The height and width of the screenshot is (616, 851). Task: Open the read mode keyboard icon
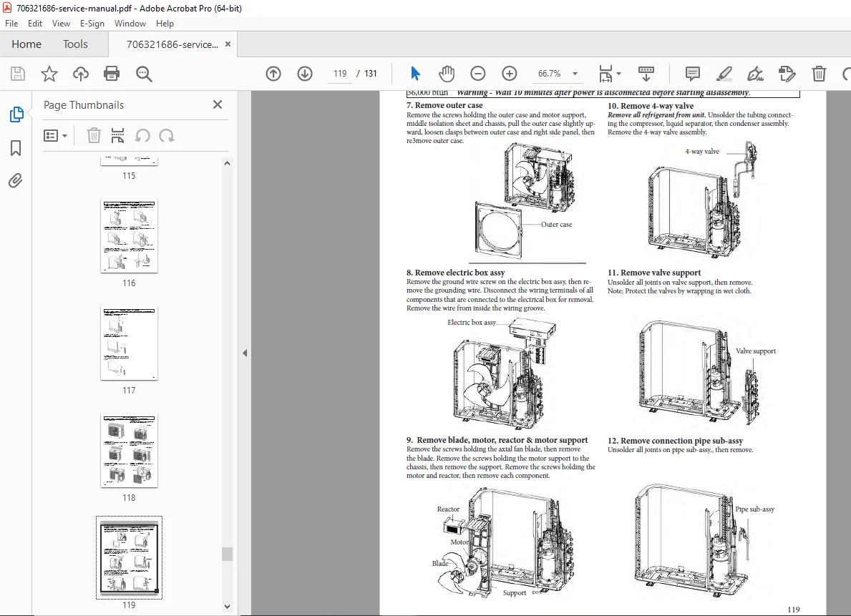point(646,73)
